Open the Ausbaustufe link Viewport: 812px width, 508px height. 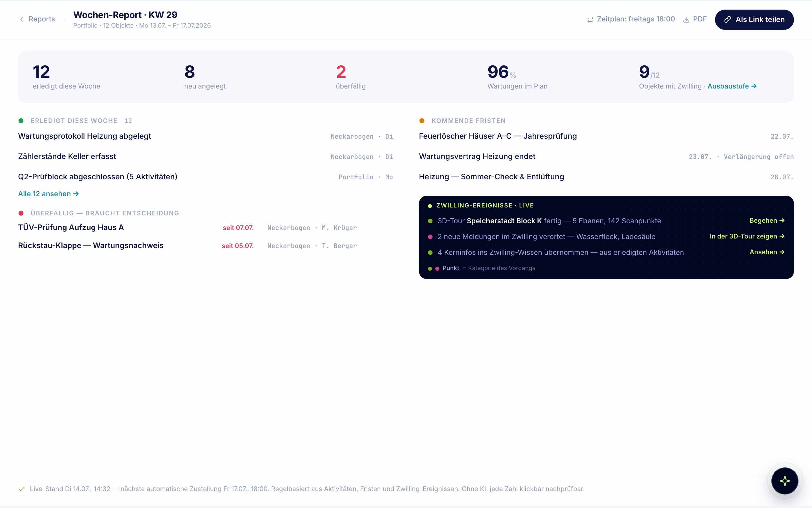point(732,86)
